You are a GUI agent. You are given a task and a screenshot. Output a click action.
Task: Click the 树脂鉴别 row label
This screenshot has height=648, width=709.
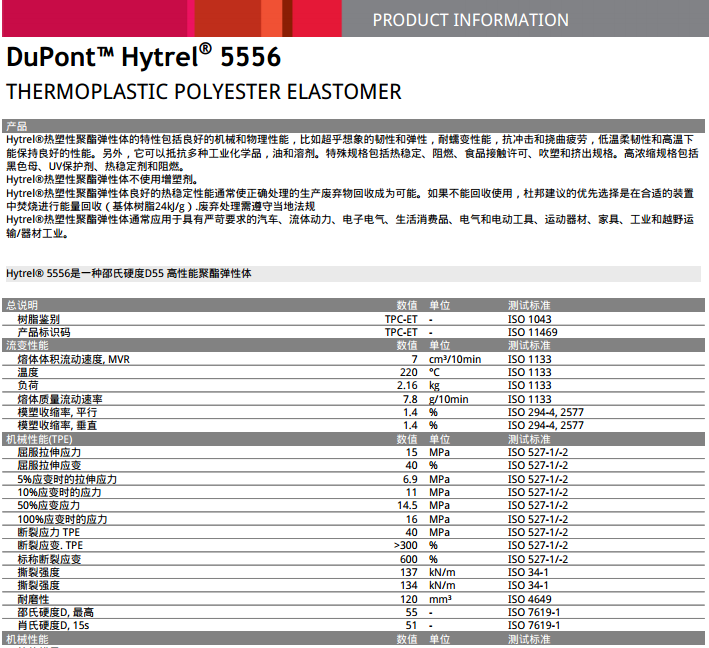click(x=38, y=319)
